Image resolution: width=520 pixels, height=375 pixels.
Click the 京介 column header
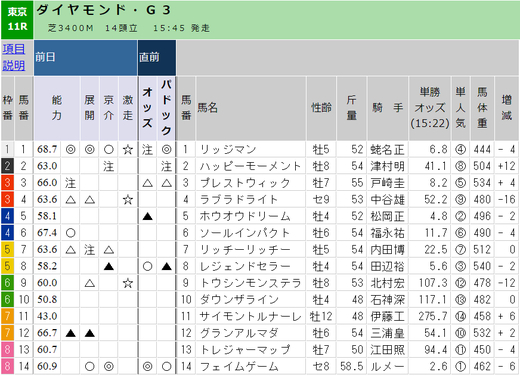[x=109, y=108]
